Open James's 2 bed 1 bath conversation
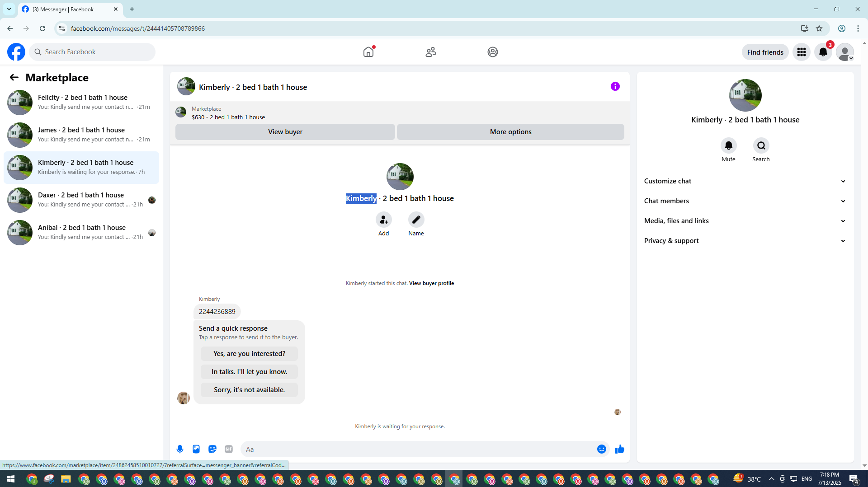868x487 pixels. click(81, 135)
